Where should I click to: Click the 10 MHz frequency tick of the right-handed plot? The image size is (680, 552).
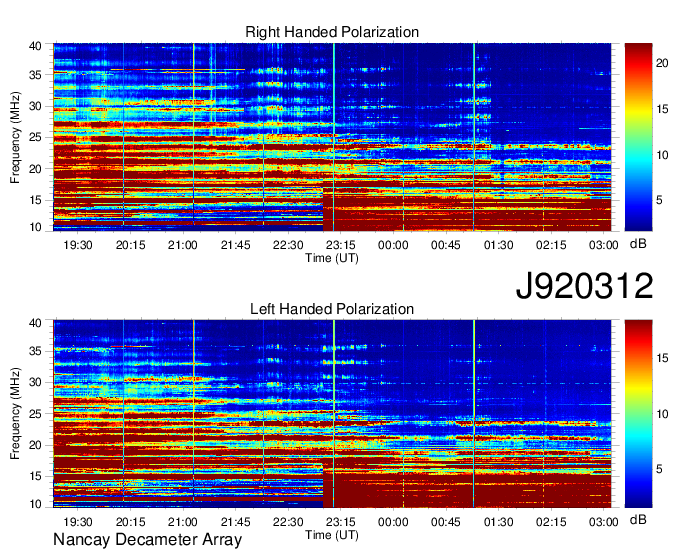35,227
